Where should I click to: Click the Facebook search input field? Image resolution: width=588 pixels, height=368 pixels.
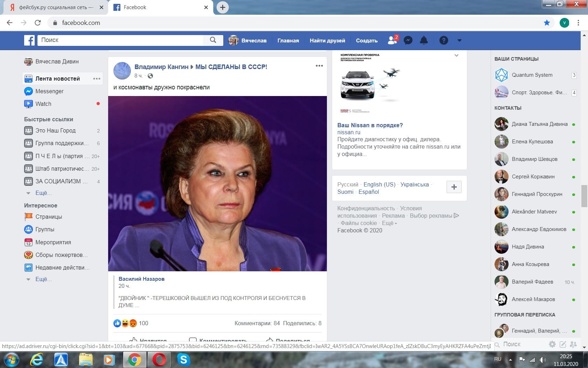pyautogui.click(x=121, y=40)
